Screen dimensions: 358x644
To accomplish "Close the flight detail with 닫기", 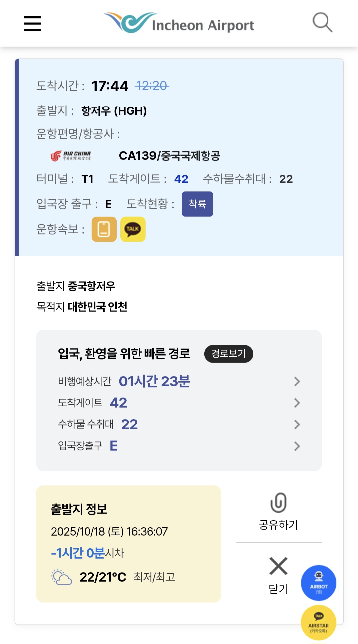I will coord(278,575).
